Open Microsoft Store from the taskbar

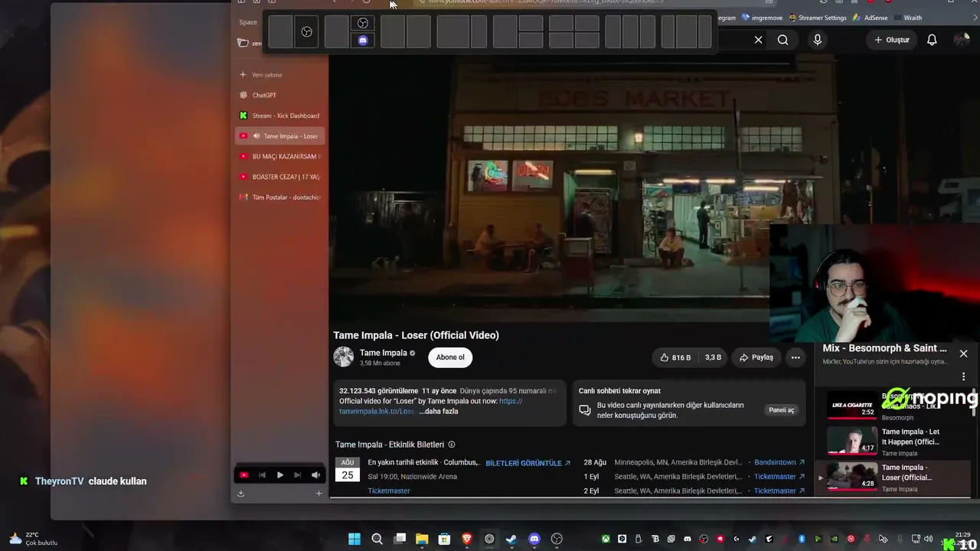click(444, 539)
